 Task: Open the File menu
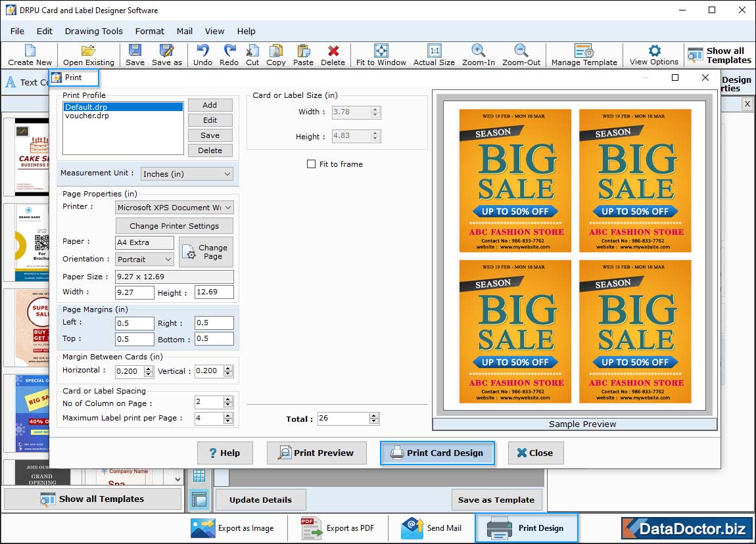[17, 32]
